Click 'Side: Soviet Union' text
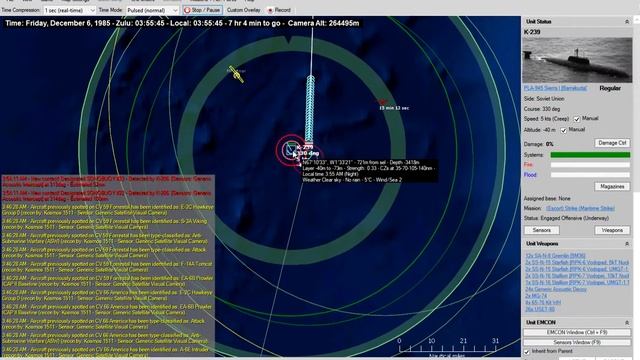640x360 pixels. click(x=544, y=99)
